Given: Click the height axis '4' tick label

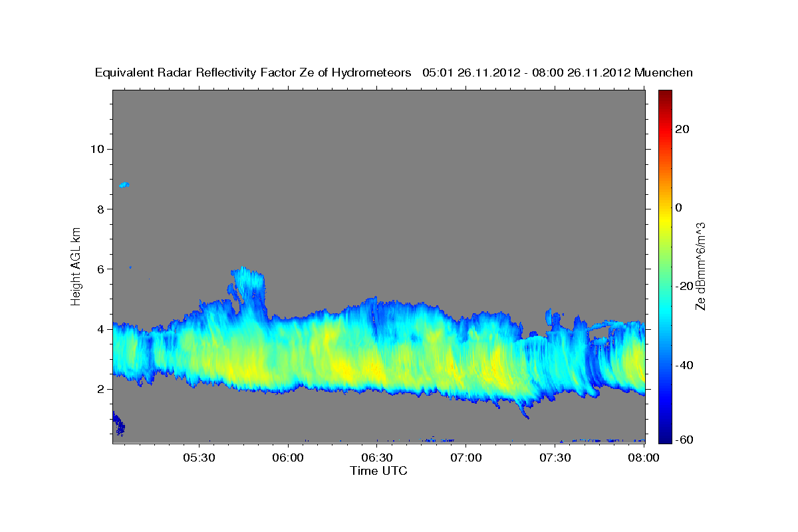Looking at the screenshot, I should click(x=99, y=329).
